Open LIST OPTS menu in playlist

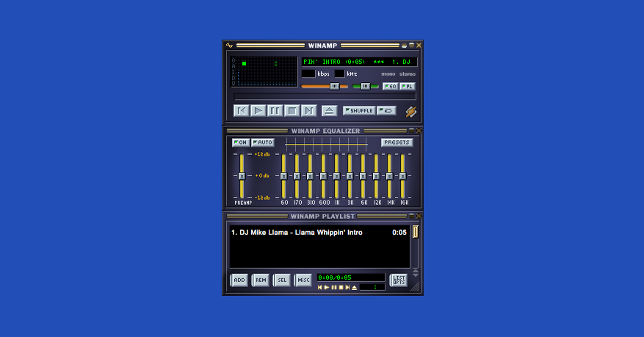tap(399, 280)
